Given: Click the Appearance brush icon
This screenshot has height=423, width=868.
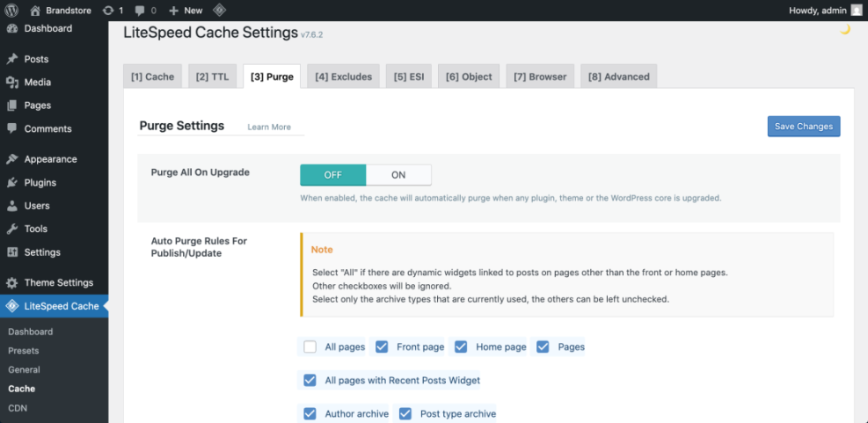Looking at the screenshot, I should 12,159.
